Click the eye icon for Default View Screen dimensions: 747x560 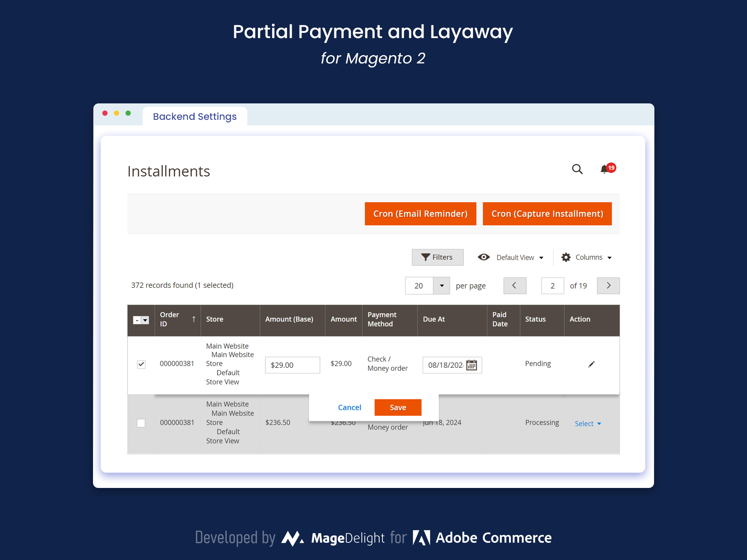(483, 257)
